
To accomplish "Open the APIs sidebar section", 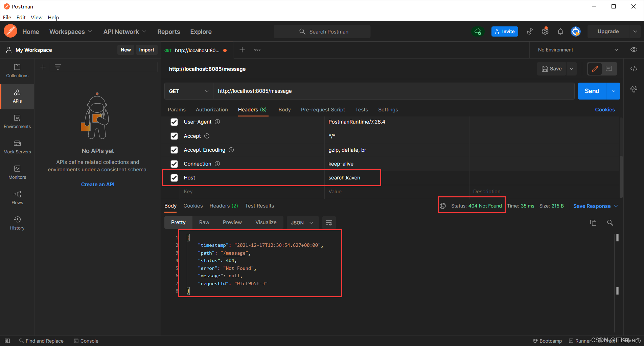I will tap(17, 96).
